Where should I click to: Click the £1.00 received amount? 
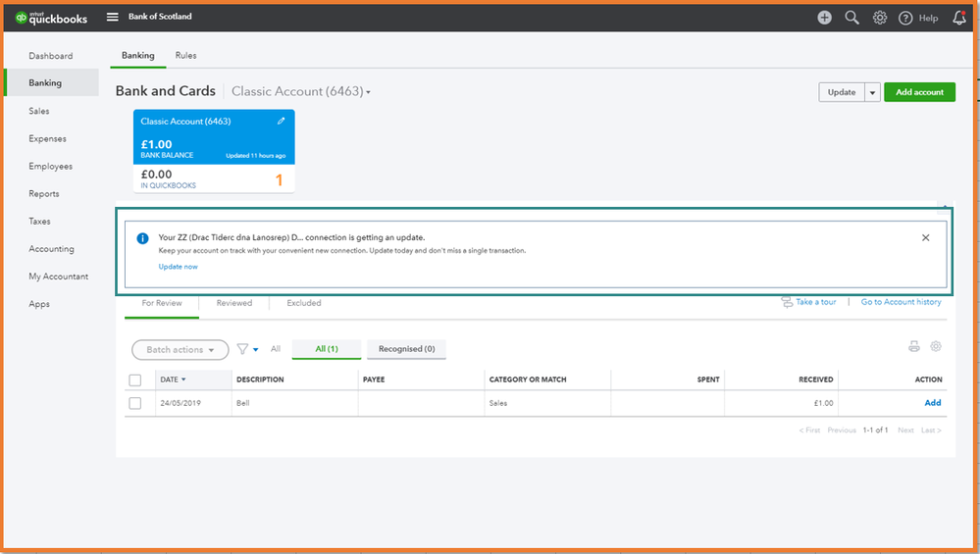823,403
